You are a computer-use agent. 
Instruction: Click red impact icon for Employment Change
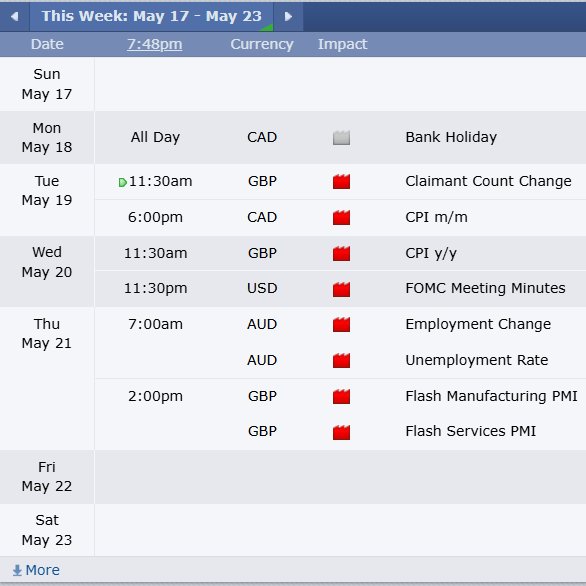(341, 324)
